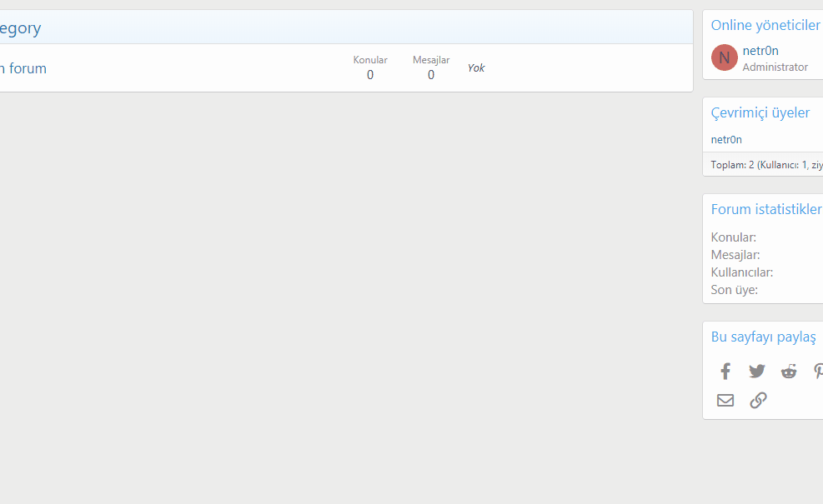
Task: Open netr0n's profile above the Administrator label
Action: pos(760,51)
